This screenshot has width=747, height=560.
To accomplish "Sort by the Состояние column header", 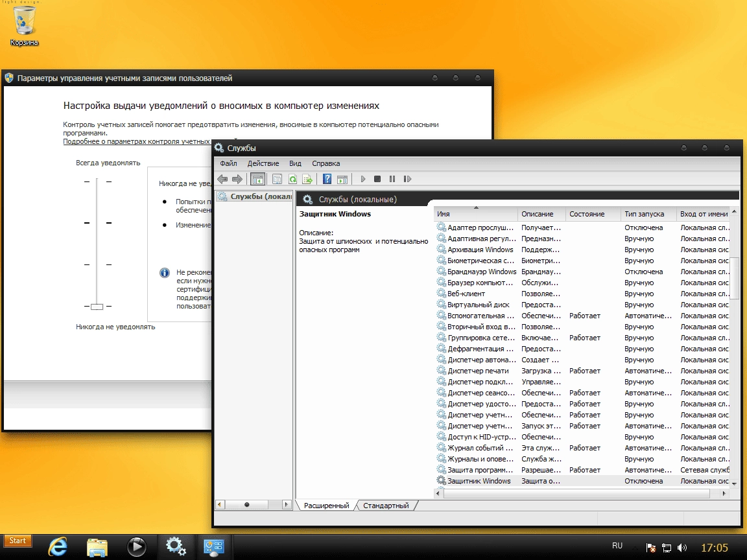I will 593,215.
